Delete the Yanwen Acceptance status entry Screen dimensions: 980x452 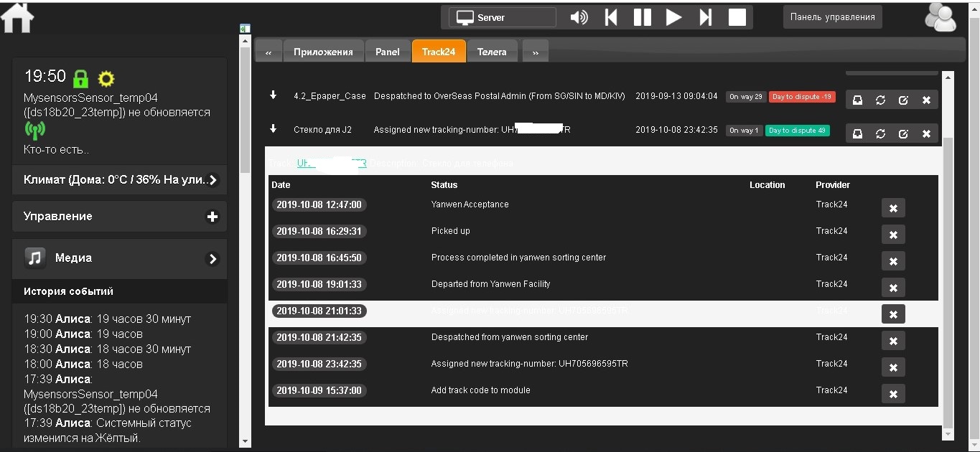[x=893, y=208]
